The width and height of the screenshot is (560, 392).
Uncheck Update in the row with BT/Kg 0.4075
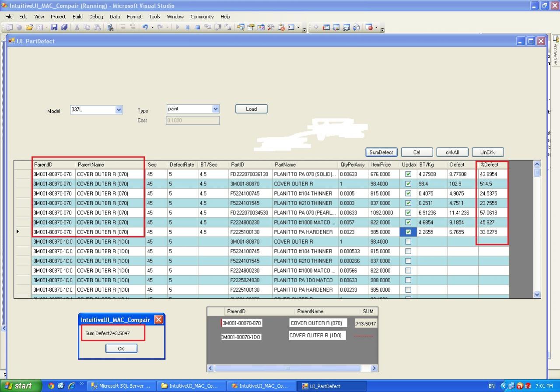(408, 193)
